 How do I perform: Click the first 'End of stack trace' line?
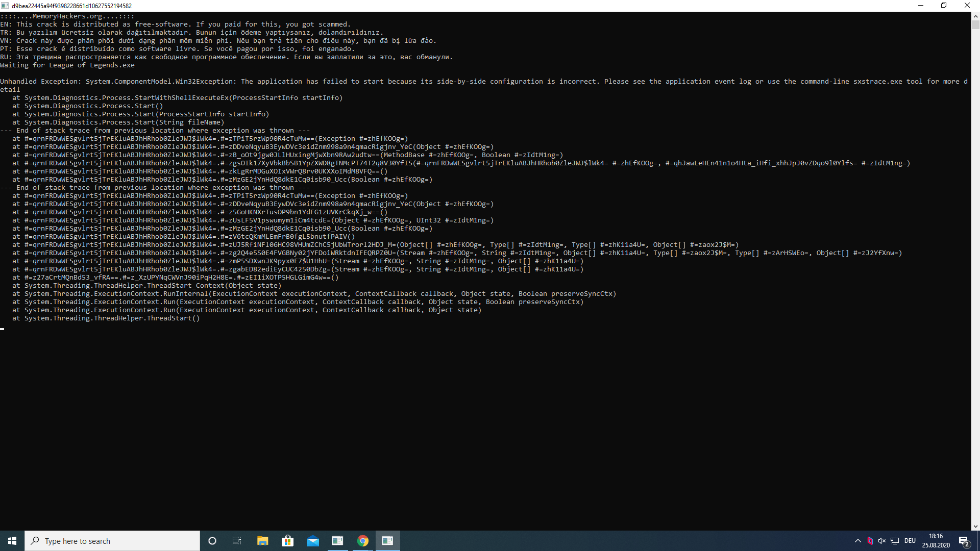click(x=155, y=131)
